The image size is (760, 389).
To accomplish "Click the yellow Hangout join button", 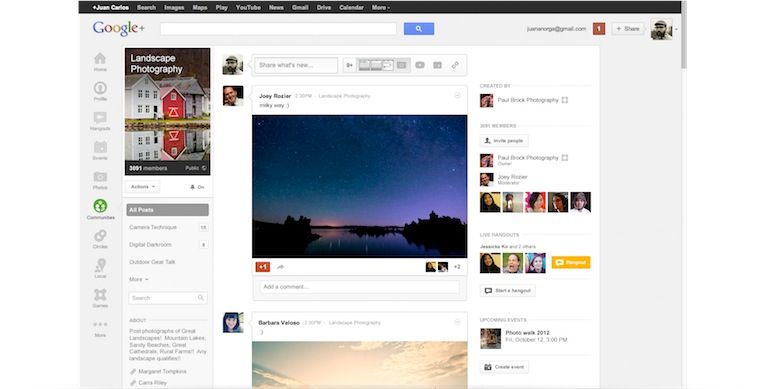I will coord(571,263).
